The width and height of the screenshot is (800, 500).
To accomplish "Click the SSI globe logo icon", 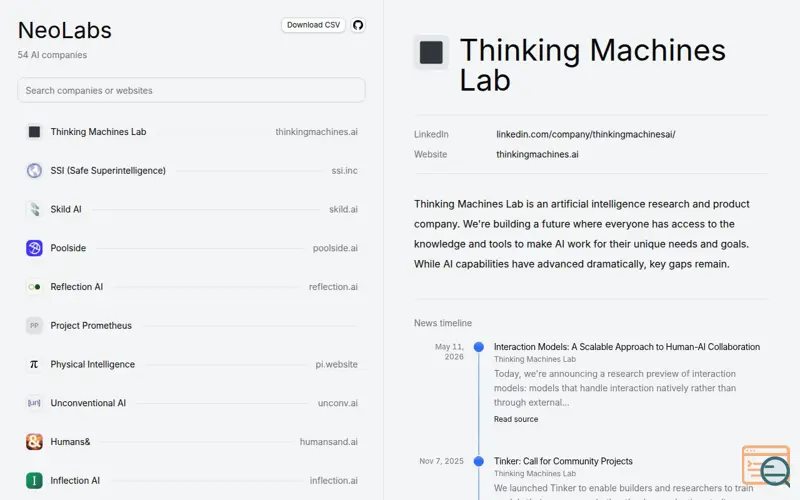I will (34, 170).
